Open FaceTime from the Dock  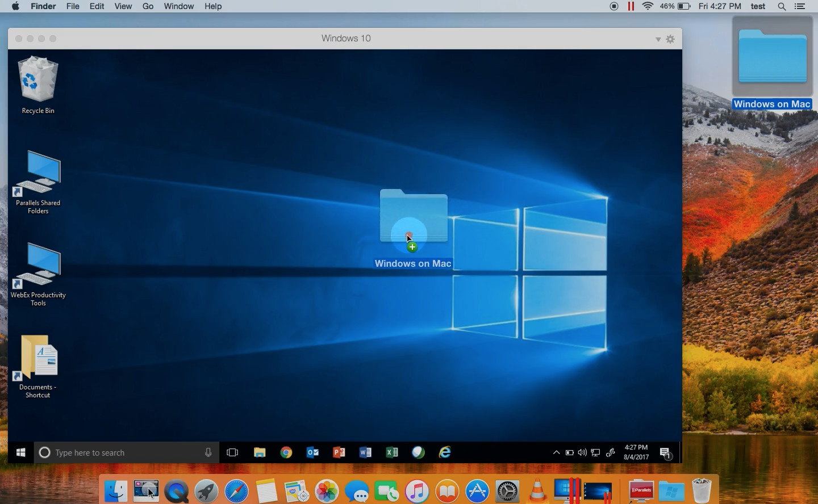point(387,491)
